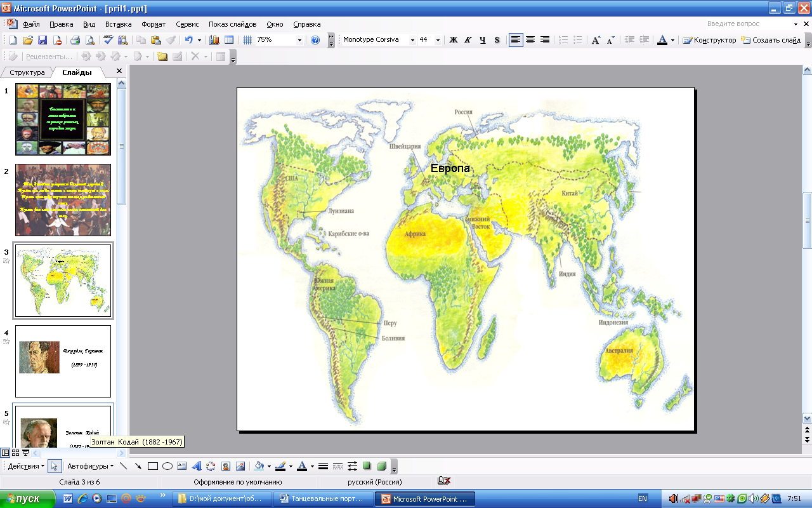Viewport: 812px width, 508px height.
Task: Toggle underline (Ч) formatting
Action: [x=483, y=40]
